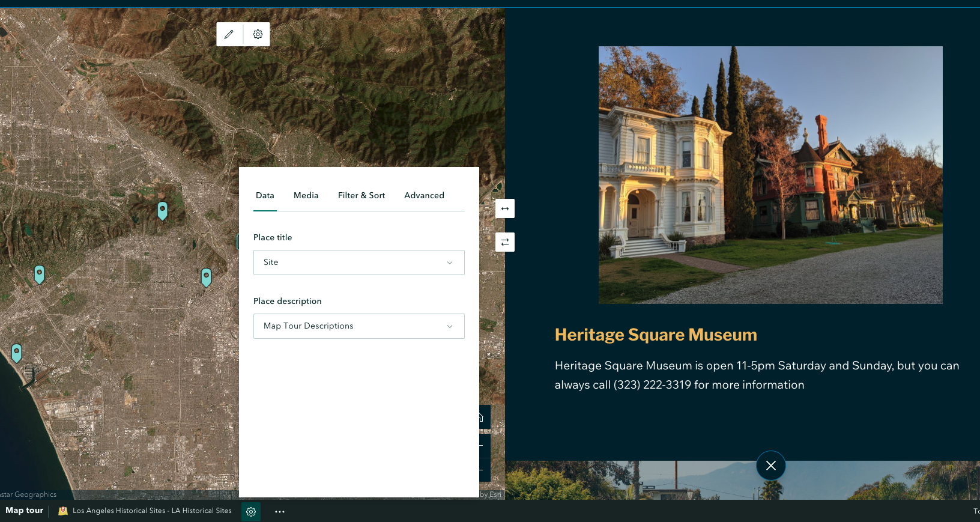This screenshot has width=980, height=522.
Task: Click the Map tour label in bottom bar
Action: pos(25,511)
